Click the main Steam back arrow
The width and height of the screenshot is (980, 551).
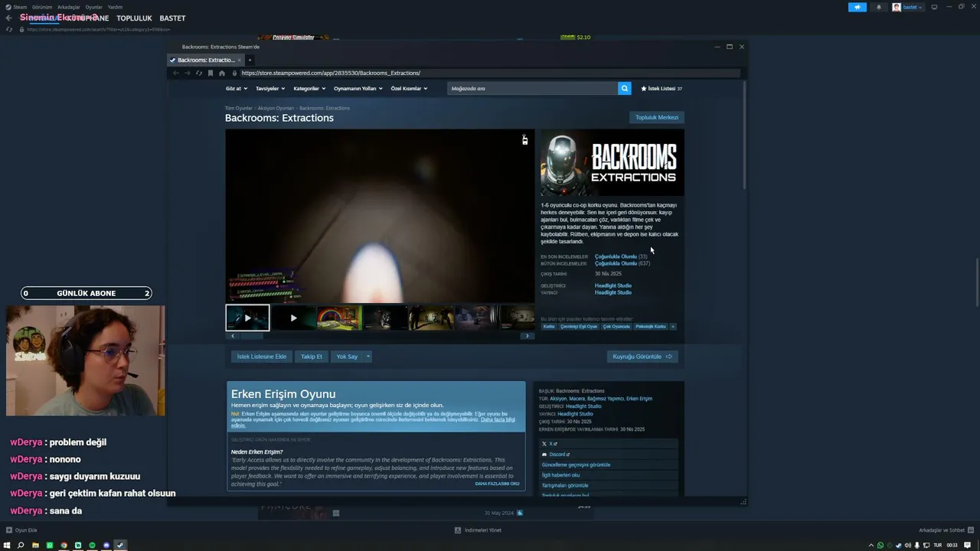click(x=8, y=18)
